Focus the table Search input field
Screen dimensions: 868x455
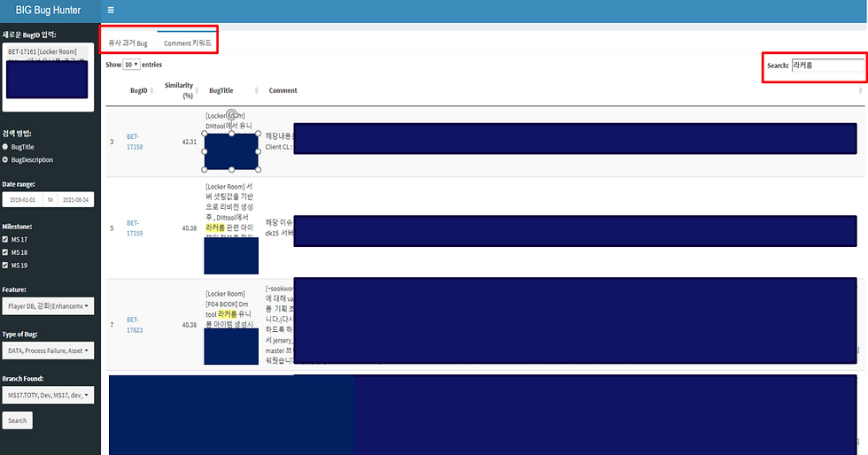pyautogui.click(x=827, y=66)
